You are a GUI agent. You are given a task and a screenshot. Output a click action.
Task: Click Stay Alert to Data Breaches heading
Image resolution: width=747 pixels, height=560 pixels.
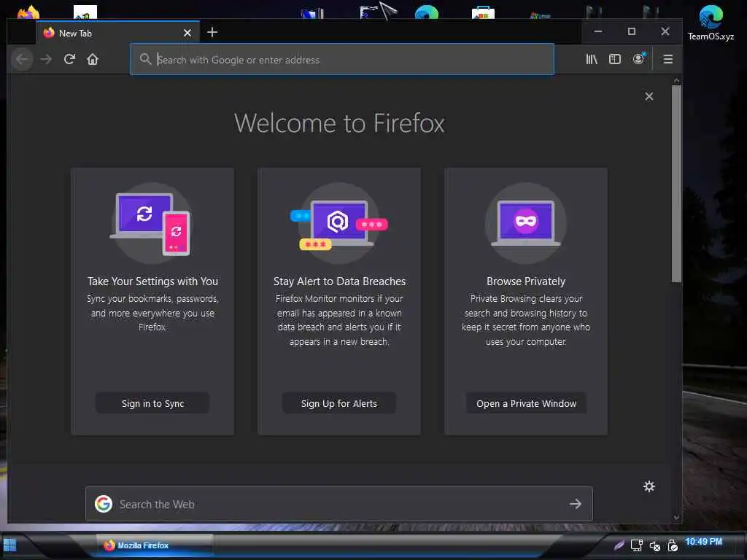[339, 281]
